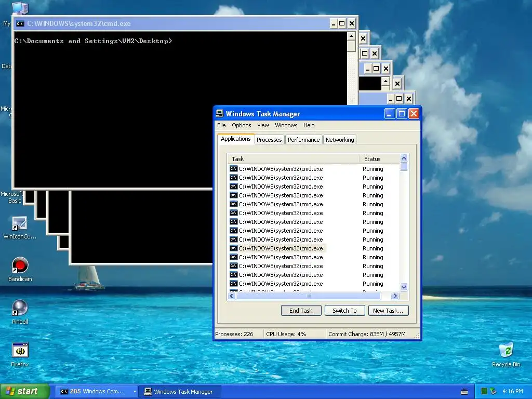The image size is (532, 399).
Task: Switch to the Networking tab
Action: point(340,140)
